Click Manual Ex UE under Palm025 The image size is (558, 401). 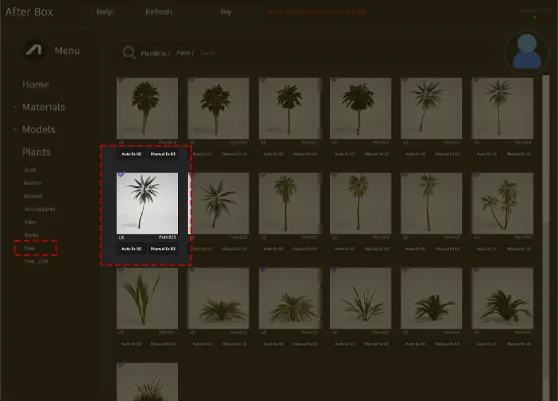(x=163, y=249)
